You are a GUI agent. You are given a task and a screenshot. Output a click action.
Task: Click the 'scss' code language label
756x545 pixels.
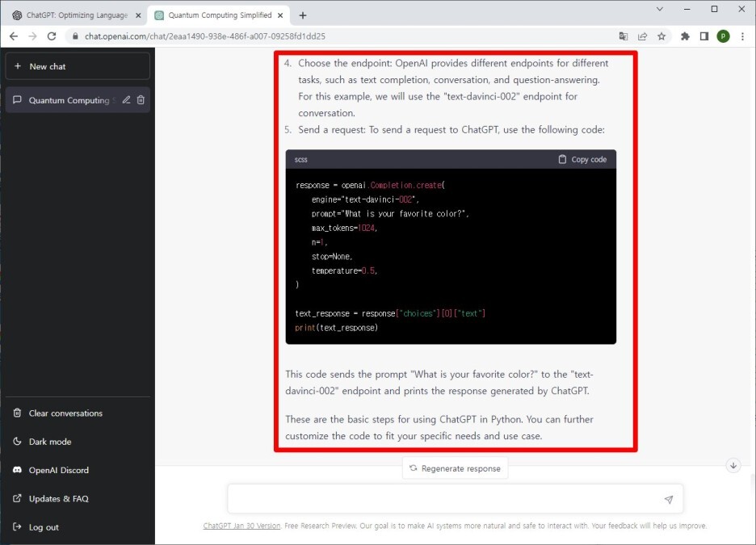click(x=300, y=160)
